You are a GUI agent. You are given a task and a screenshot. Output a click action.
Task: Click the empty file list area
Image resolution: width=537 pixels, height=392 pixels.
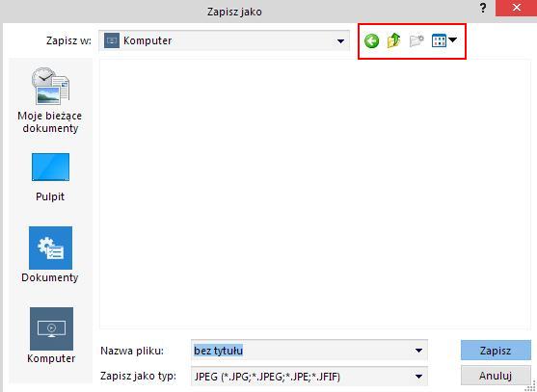[315, 194]
